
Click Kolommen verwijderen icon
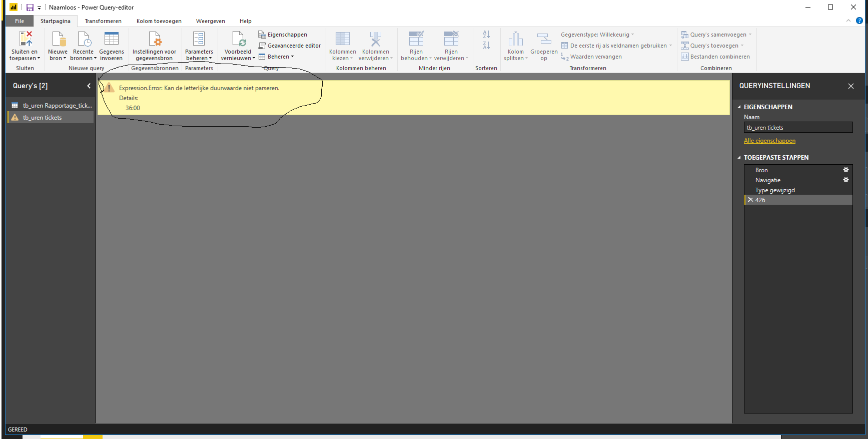coord(375,39)
